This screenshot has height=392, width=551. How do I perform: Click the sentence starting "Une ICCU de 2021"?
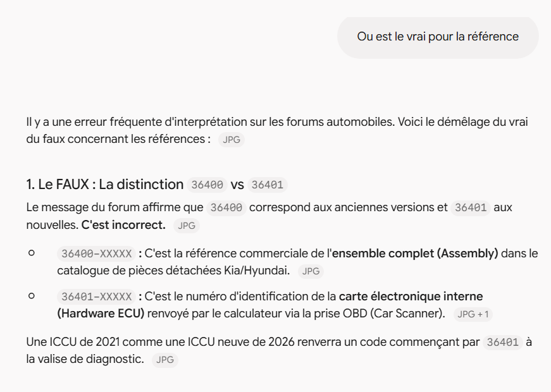click(x=279, y=350)
